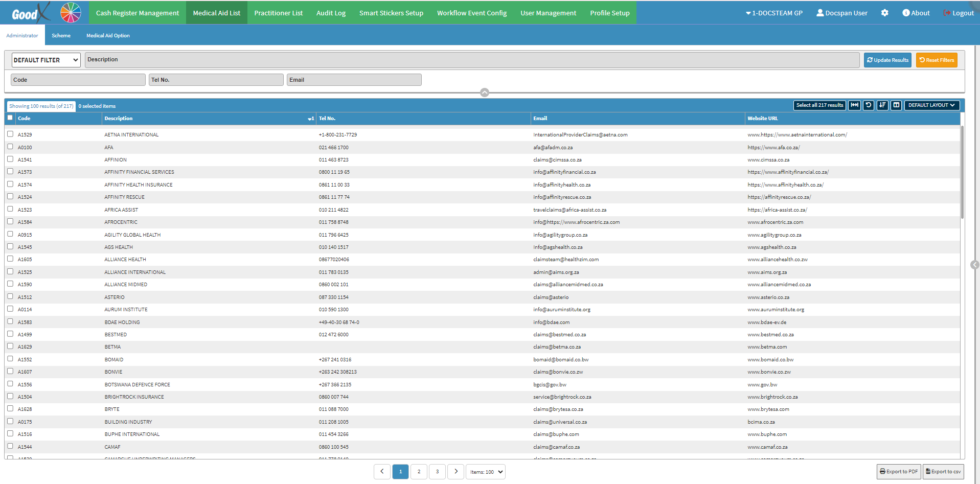
Task: Click the vertical scrollbar of the results grid
Action: (962, 174)
